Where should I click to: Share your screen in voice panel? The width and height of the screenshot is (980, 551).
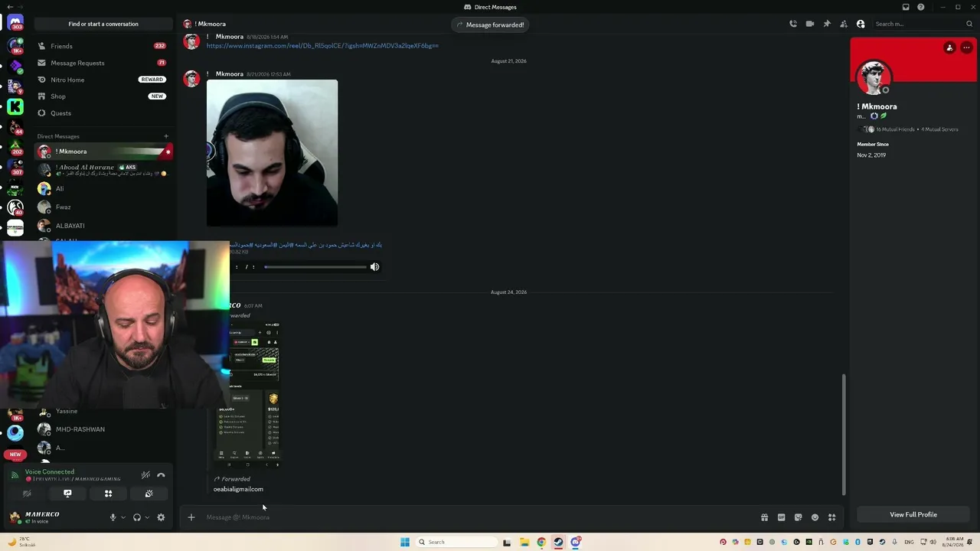pyautogui.click(x=67, y=494)
